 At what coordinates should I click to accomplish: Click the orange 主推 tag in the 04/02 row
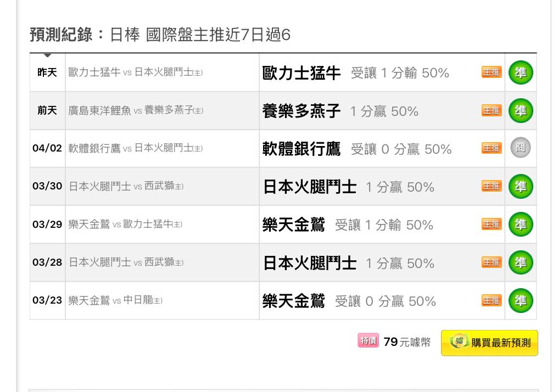(492, 148)
